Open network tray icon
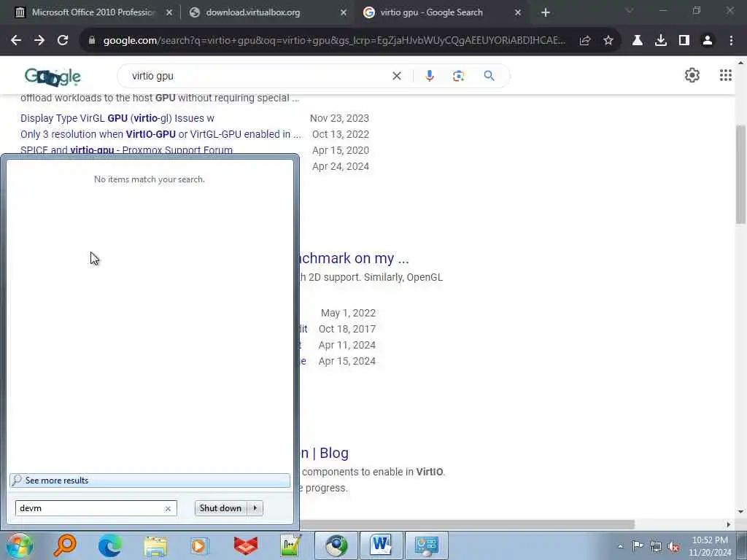This screenshot has height=560, width=747. point(656,546)
